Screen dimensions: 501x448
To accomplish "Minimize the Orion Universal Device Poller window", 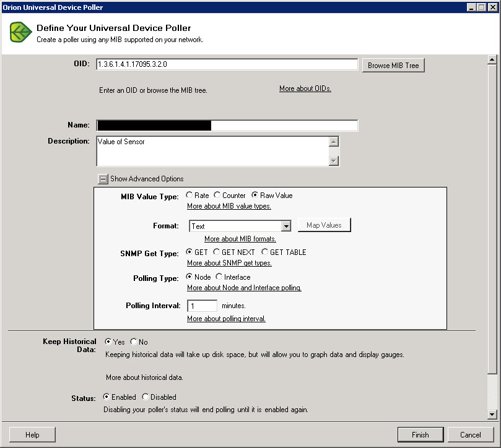I will [x=471, y=7].
